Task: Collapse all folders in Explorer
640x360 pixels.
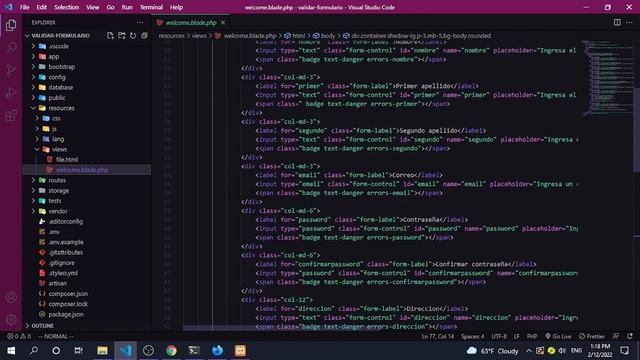Action: (x=144, y=36)
